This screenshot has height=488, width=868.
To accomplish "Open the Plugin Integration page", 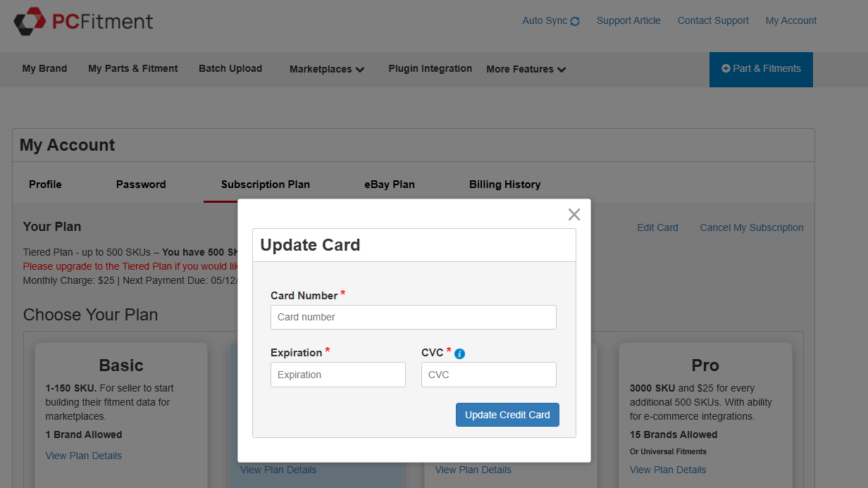I will (x=430, y=68).
